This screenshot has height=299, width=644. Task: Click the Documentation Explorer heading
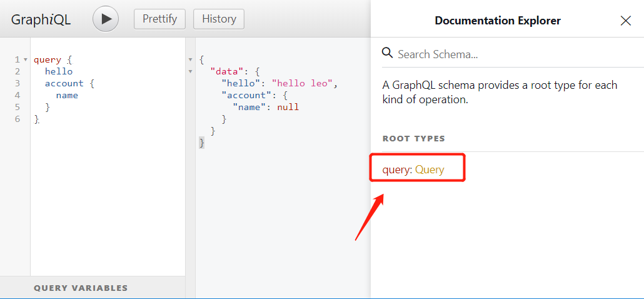point(497,21)
